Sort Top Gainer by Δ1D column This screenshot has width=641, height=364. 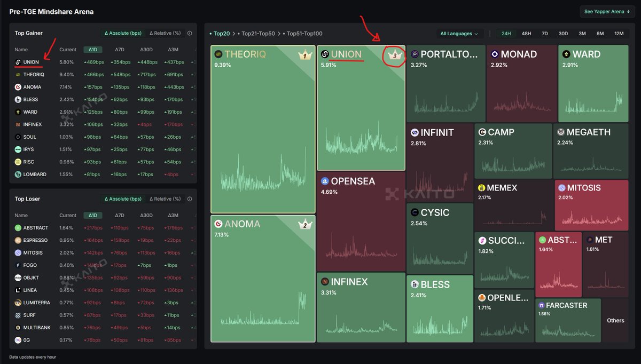pos(93,50)
